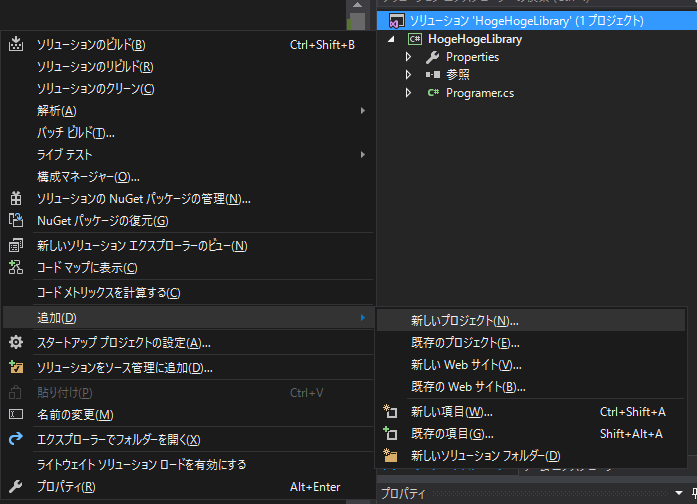
Task: Click the new solution folder icon
Action: tap(390, 455)
